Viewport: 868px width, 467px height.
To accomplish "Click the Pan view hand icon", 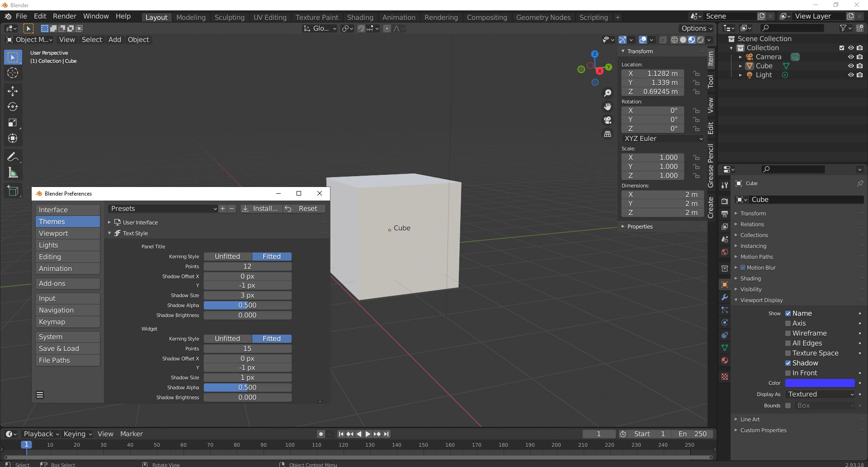I will 608,107.
